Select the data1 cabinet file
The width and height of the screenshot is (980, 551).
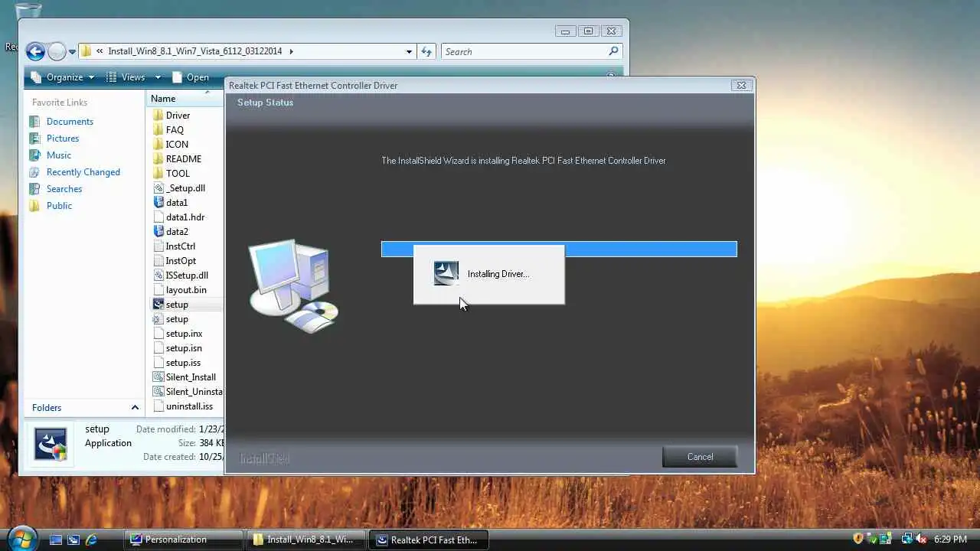171,203
